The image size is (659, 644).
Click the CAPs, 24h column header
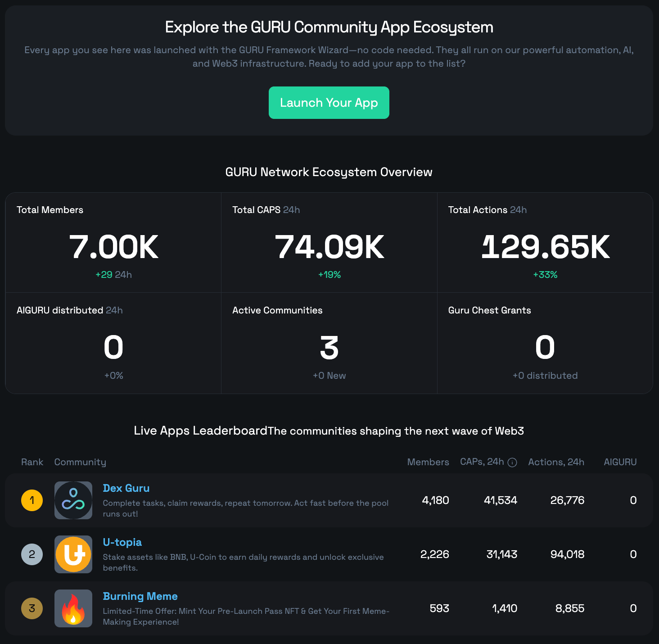[482, 462]
